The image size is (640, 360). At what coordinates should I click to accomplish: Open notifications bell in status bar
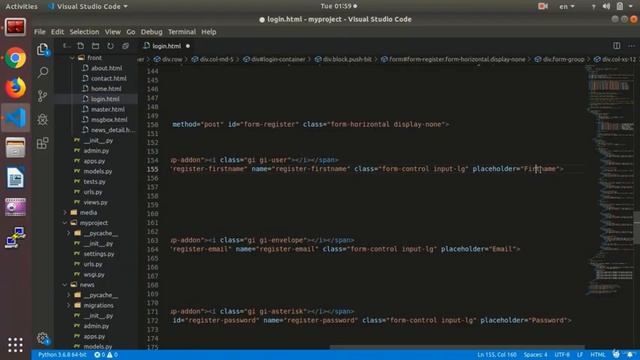(x=630, y=354)
